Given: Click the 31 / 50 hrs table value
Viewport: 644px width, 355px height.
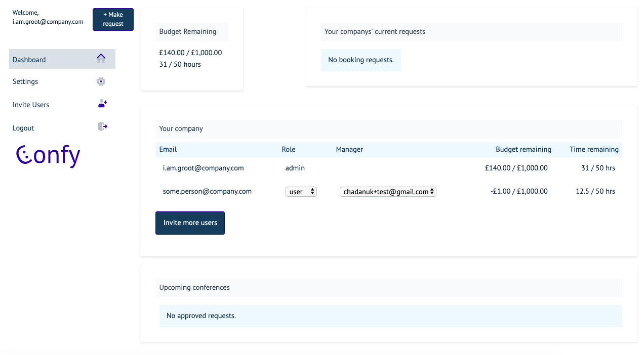Looking at the screenshot, I should click(x=598, y=168).
